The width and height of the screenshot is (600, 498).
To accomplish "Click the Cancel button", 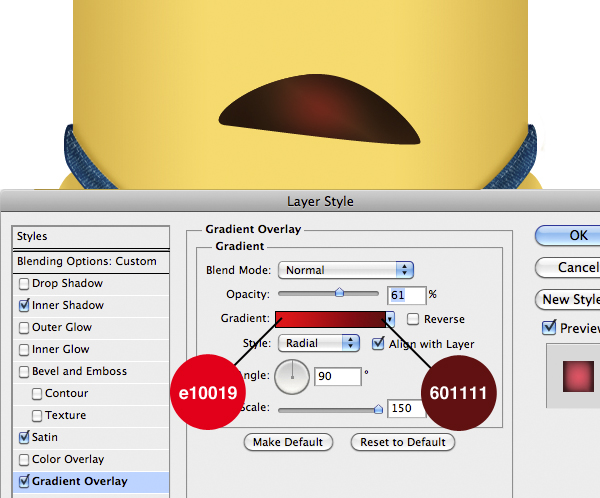I will tap(570, 267).
